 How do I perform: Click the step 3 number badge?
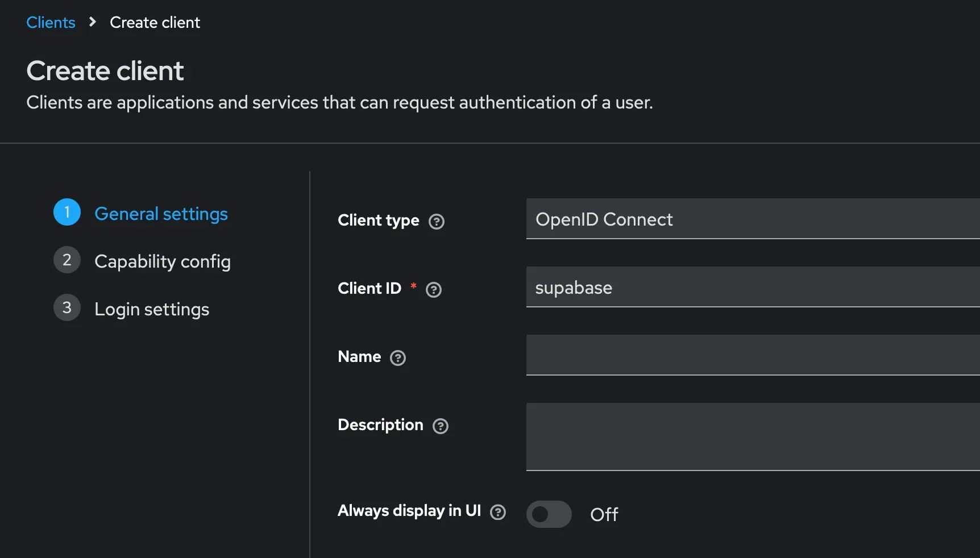67,307
